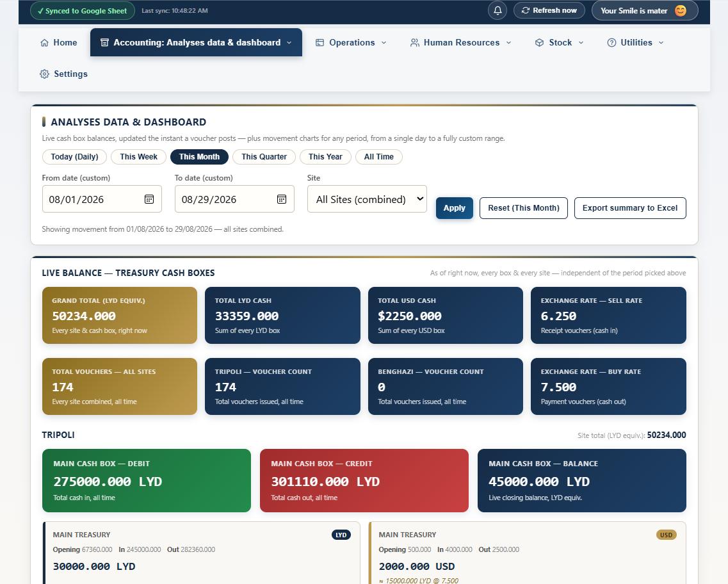
Task: Open calendar picker for From date
Action: (x=149, y=199)
